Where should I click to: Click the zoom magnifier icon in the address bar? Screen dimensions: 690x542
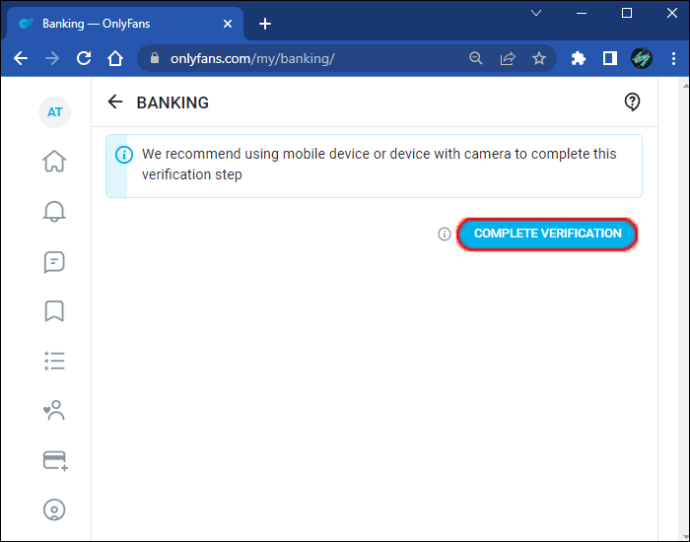476,58
